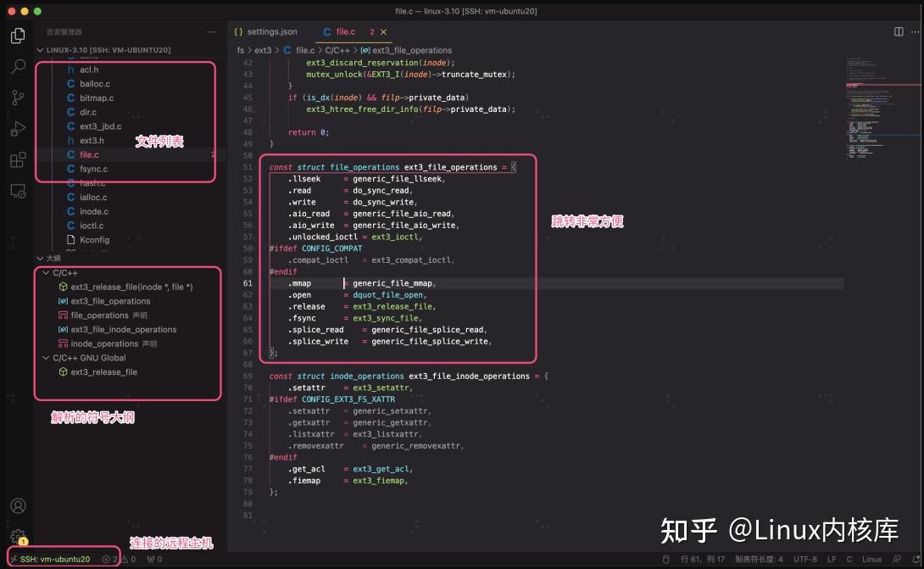Select ext3_file_inode_operations in outline
Viewport: 924px width, 569px height.
point(123,330)
